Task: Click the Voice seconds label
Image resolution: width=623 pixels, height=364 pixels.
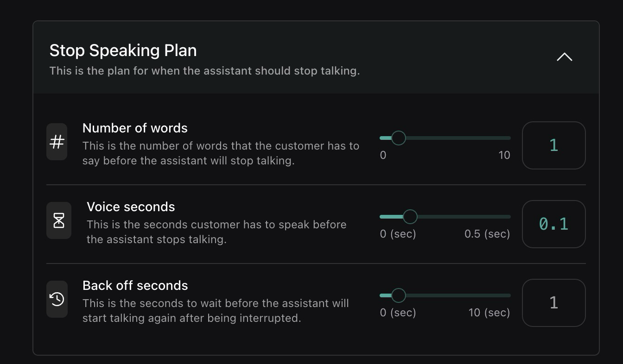Action: (131, 207)
